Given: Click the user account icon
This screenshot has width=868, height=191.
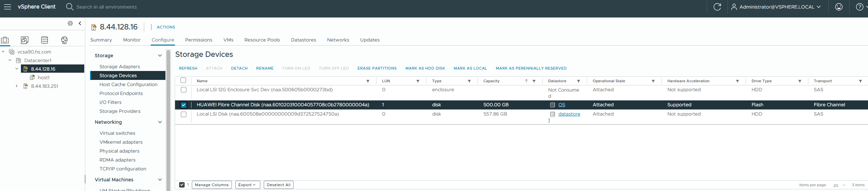Looking at the screenshot, I should click(x=734, y=7).
